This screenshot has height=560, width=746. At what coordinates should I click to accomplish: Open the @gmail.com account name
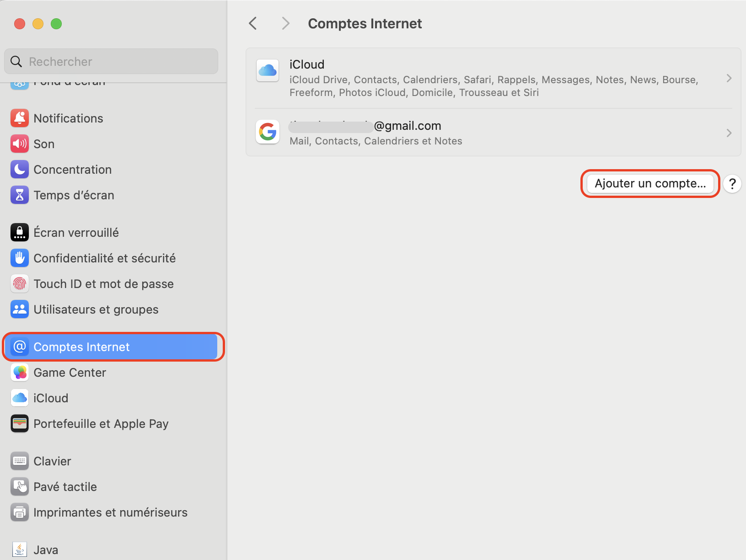point(365,126)
